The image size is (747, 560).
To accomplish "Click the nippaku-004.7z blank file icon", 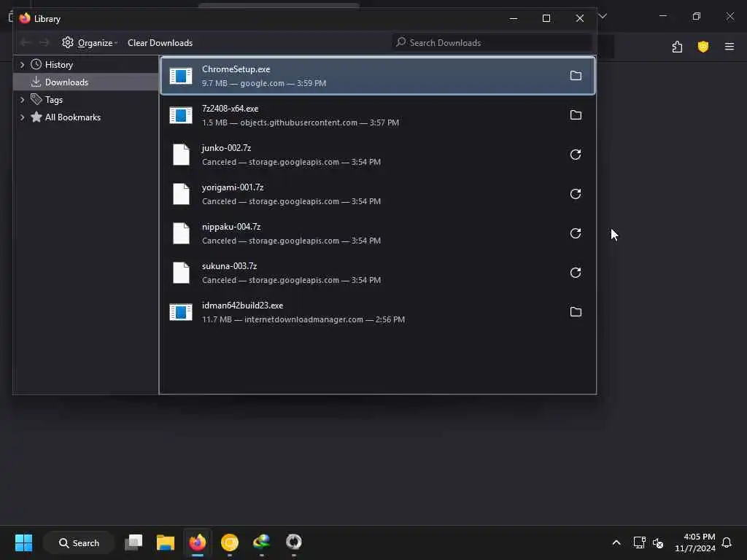I will coord(181,233).
